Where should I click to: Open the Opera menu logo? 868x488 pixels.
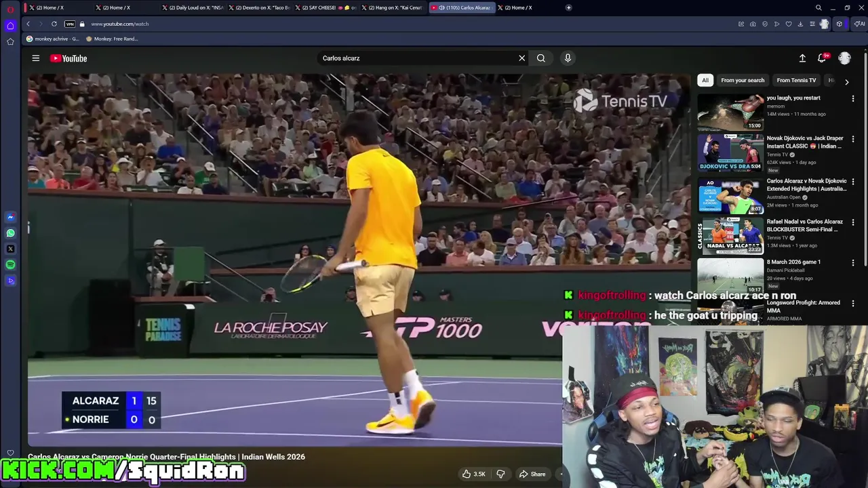point(10,8)
